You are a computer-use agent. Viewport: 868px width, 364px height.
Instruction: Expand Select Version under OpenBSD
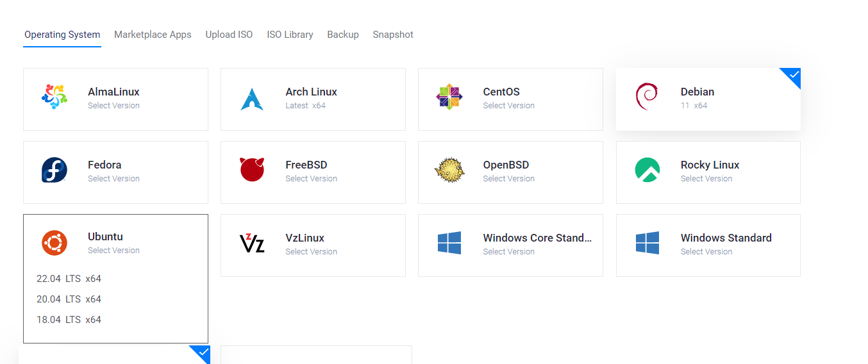509,179
